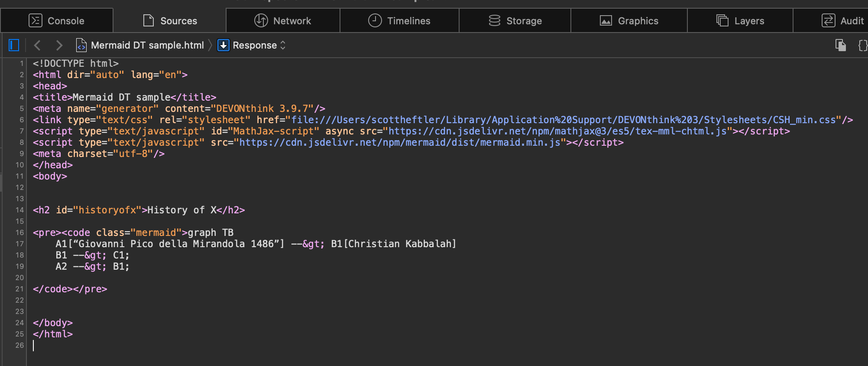The height and width of the screenshot is (366, 868).
Task: Click the "B1 --&gt; C1;" line
Action: point(92,255)
